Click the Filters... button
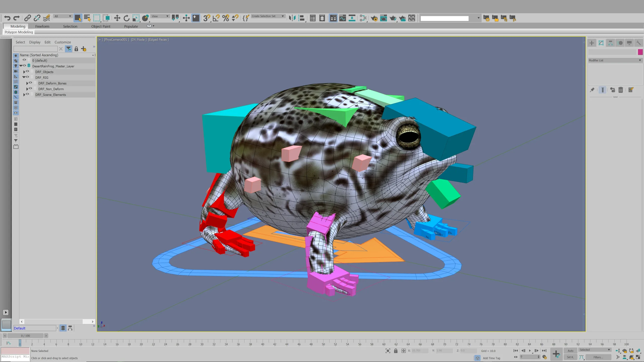The width and height of the screenshot is (644, 362). click(x=598, y=357)
